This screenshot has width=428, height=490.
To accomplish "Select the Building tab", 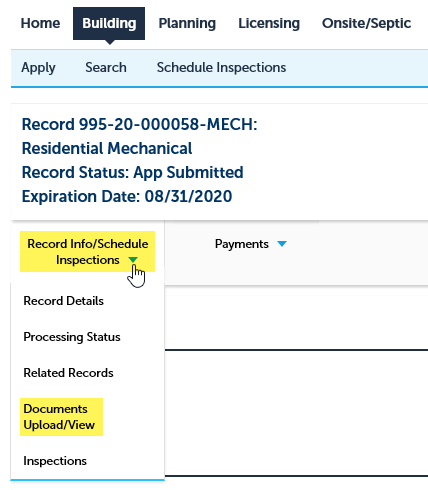I will (109, 23).
